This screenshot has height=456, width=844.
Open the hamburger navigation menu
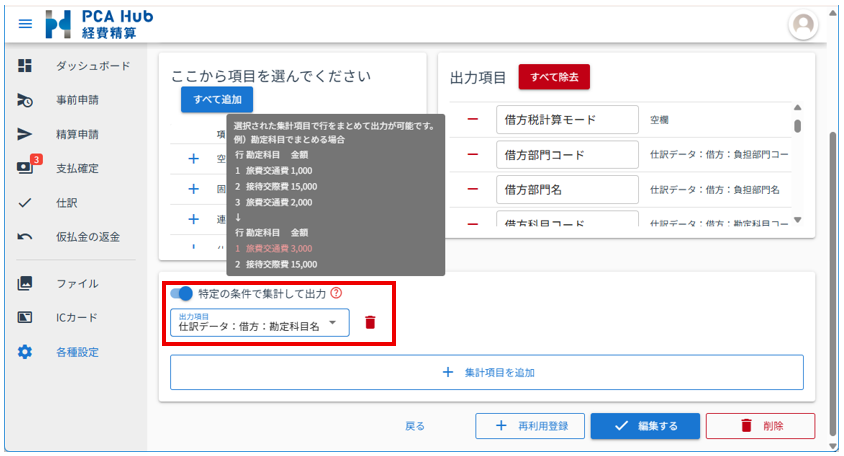[25, 23]
